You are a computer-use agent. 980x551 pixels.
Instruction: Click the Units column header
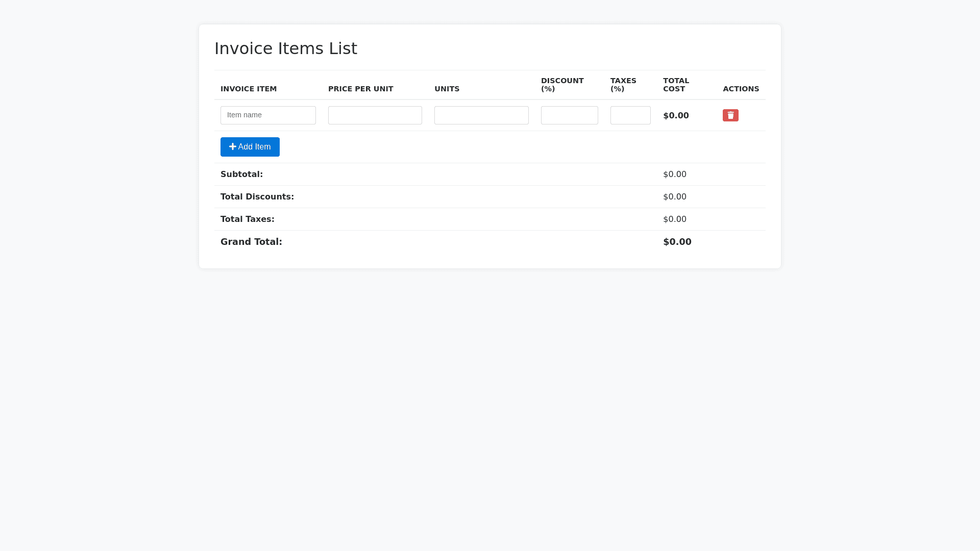447,89
